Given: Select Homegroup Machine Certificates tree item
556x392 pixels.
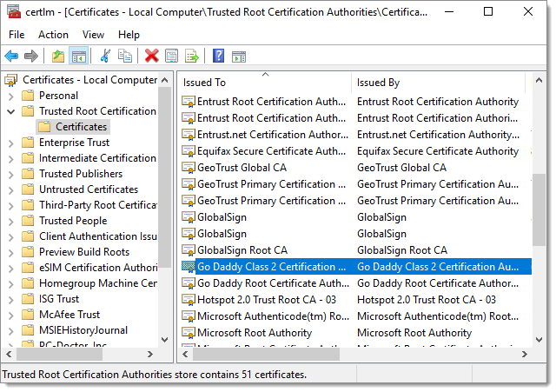Looking at the screenshot, I should point(98,283).
